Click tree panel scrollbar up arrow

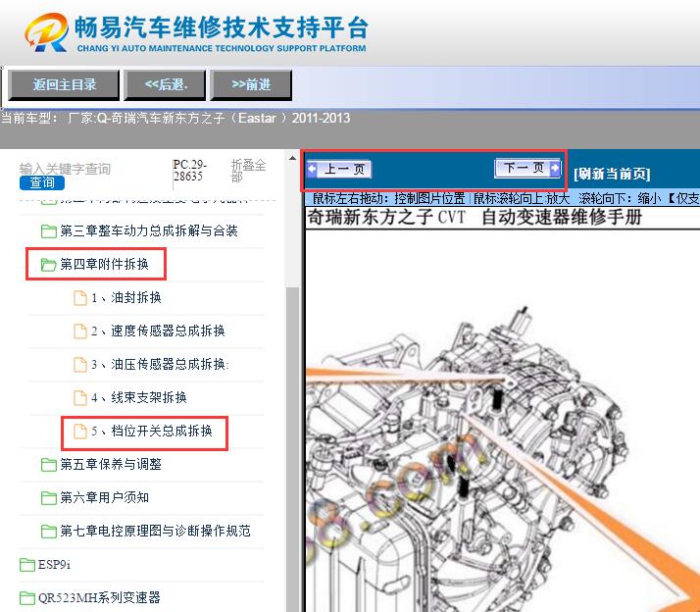pos(292,158)
